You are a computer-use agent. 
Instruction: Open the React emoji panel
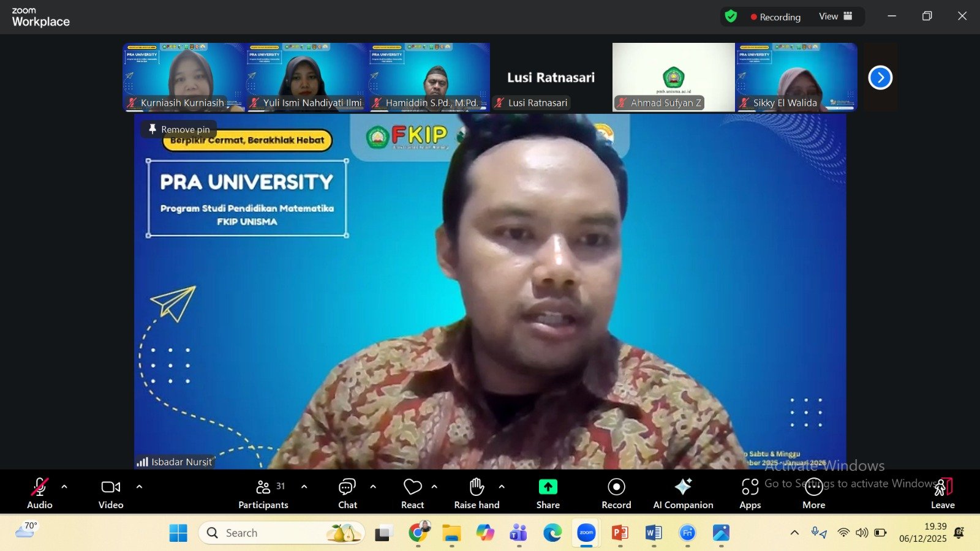[412, 487]
